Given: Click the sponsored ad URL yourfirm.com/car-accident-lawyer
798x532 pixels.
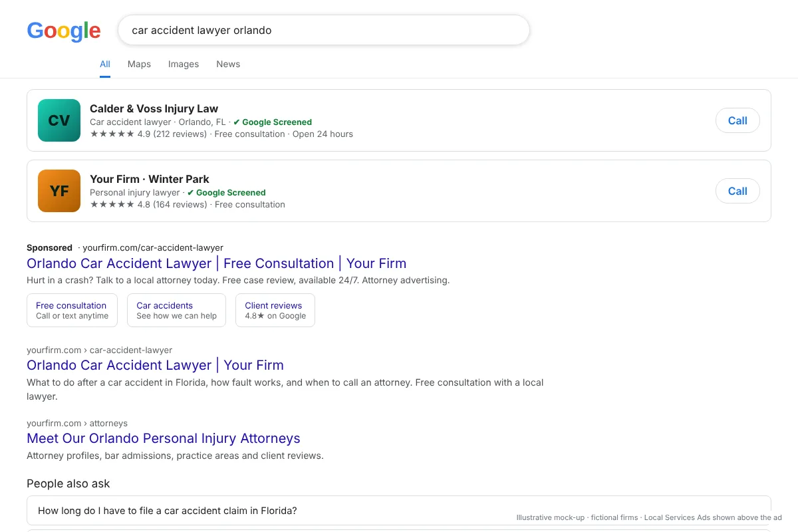Looking at the screenshot, I should (153, 247).
